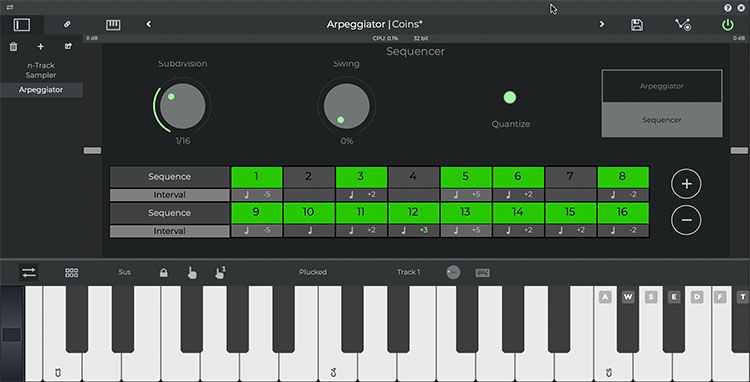Open the grid pads view icon
Image resolution: width=750 pixels, height=382 pixels.
pyautogui.click(x=72, y=273)
